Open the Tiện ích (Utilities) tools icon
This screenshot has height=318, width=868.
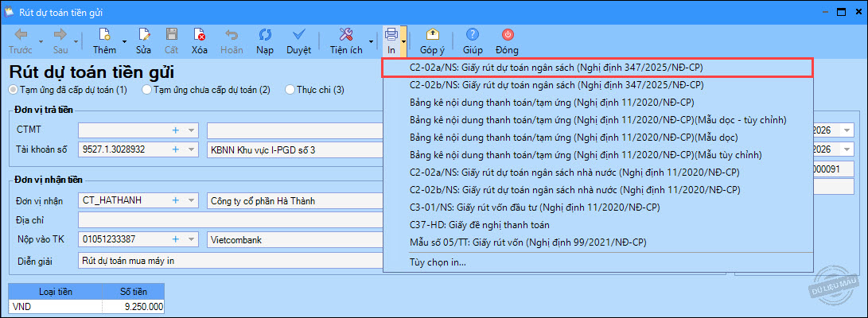346,35
